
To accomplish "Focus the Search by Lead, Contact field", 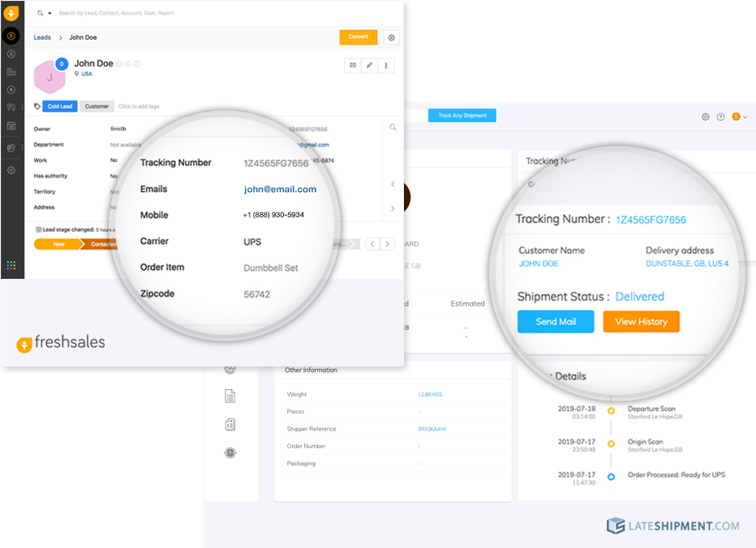I will point(116,13).
